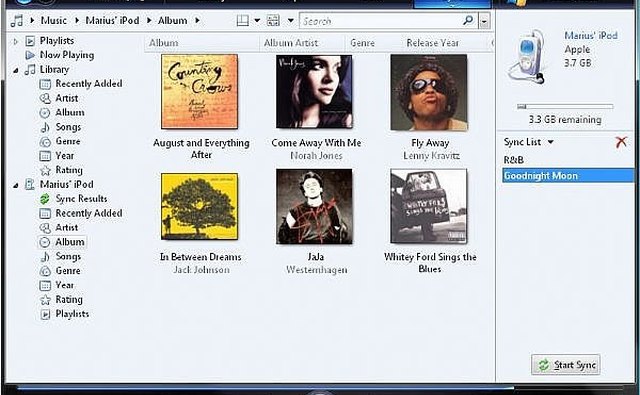Viewport: 640px width, 395px height.
Task: Expand the Playlists tree node
Action: tap(16, 41)
